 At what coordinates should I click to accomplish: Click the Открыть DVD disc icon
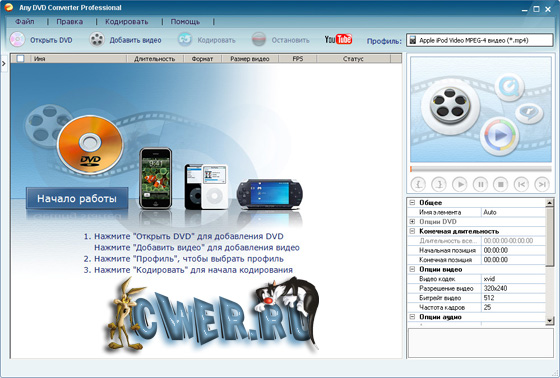[x=17, y=39]
